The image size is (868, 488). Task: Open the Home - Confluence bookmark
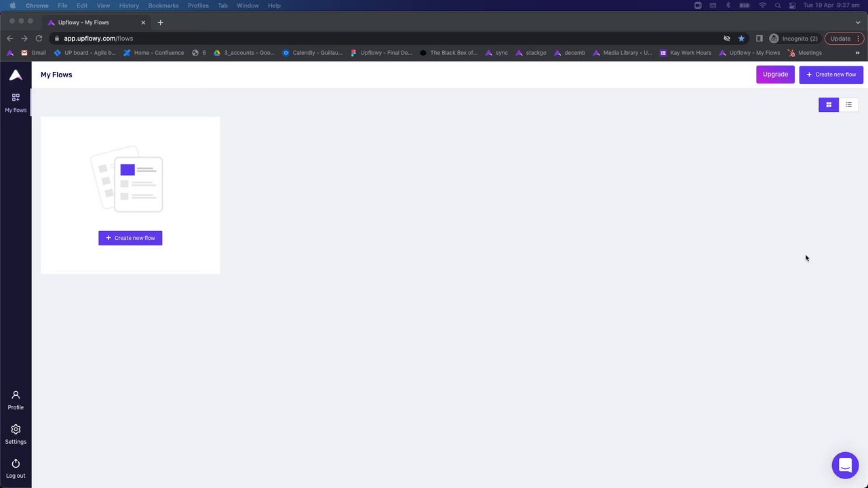153,53
